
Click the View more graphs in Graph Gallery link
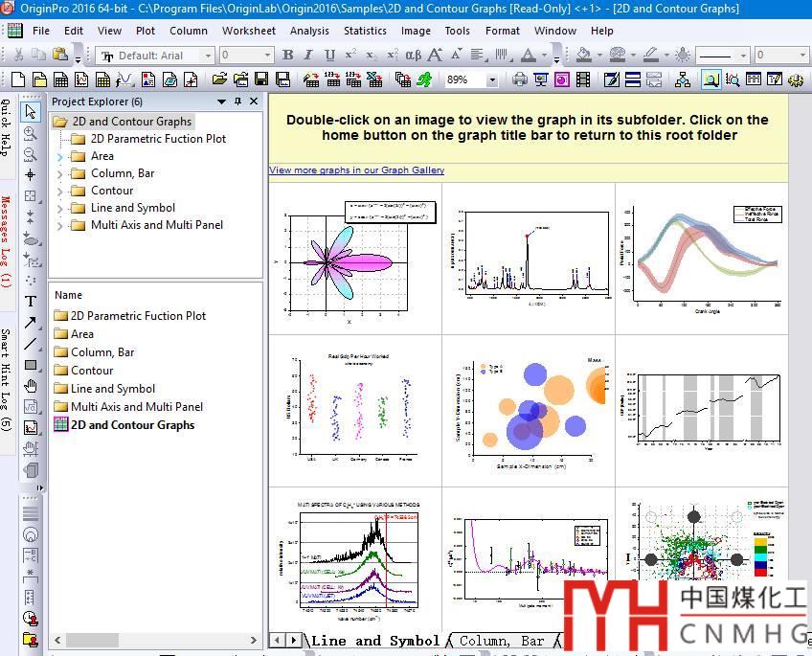pyautogui.click(x=356, y=170)
